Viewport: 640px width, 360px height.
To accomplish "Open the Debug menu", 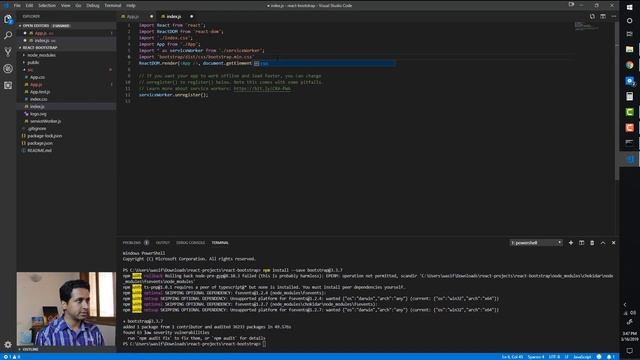I will pyautogui.click(x=93, y=6).
